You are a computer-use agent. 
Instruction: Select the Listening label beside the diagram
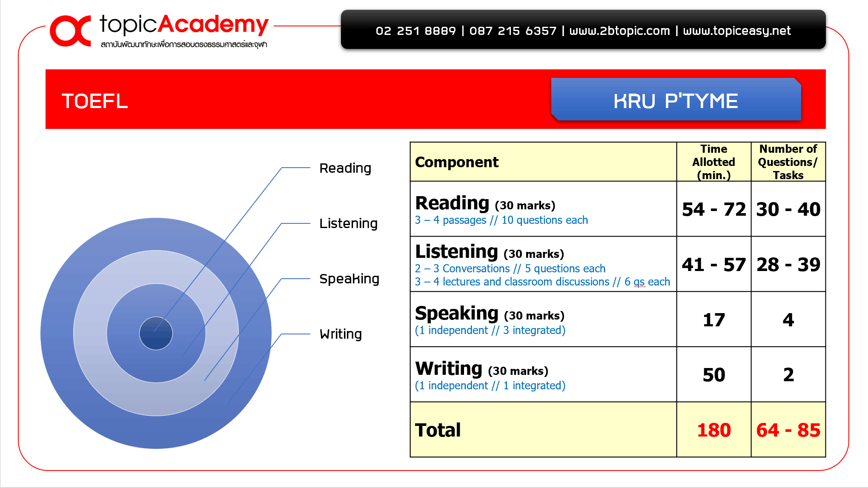click(x=348, y=223)
